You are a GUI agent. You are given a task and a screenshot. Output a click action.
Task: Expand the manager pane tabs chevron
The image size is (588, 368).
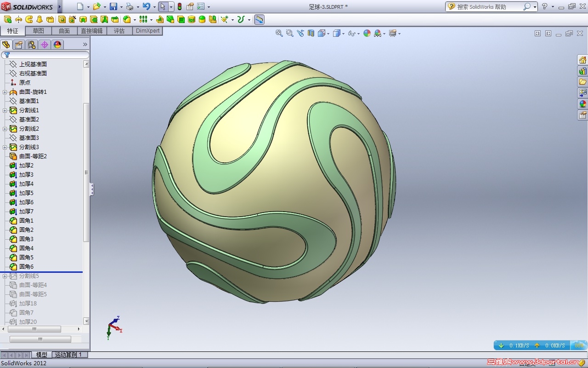(x=85, y=45)
